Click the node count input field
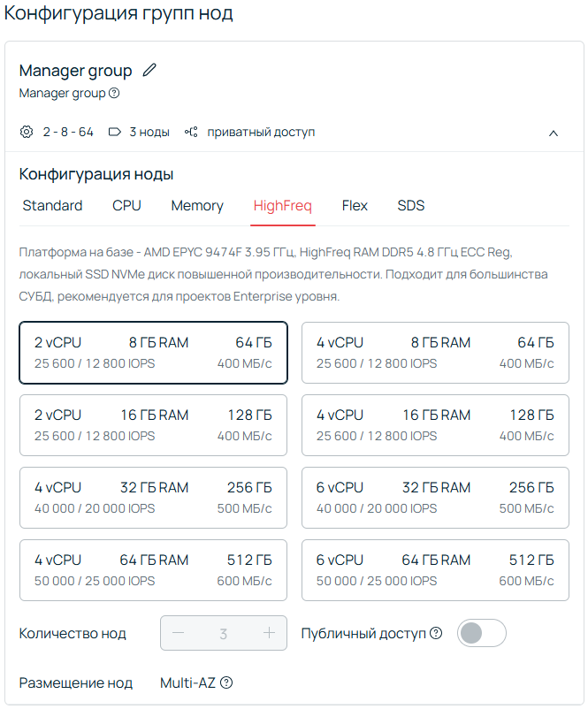The height and width of the screenshot is (709, 588). 224,633
